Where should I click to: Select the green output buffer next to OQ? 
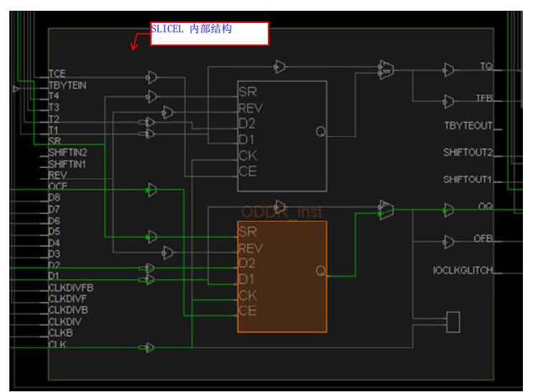coord(448,210)
